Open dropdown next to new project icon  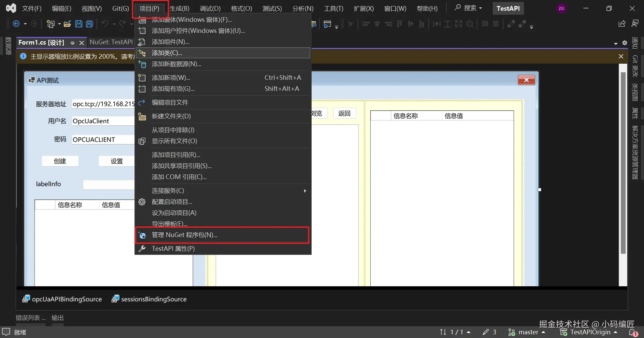[x=59, y=24]
